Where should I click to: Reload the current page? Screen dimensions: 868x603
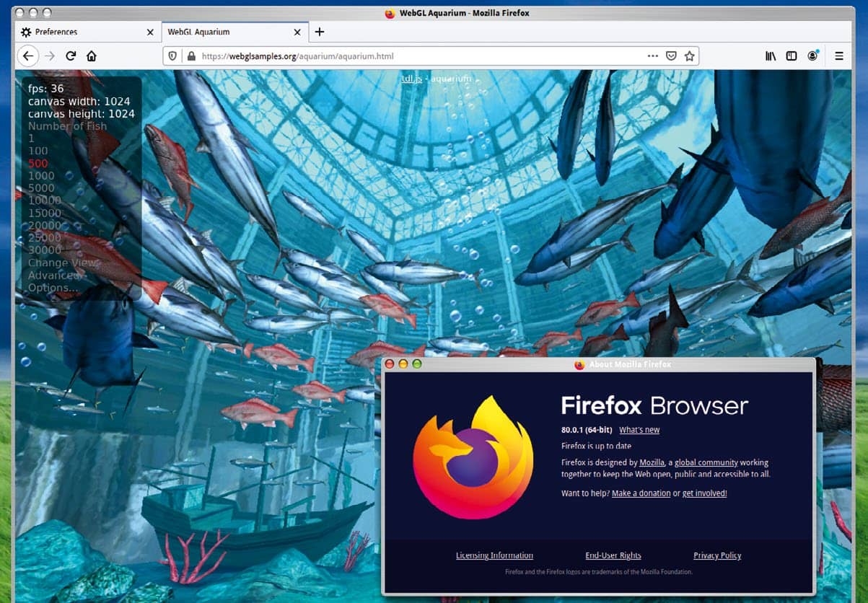(x=71, y=56)
